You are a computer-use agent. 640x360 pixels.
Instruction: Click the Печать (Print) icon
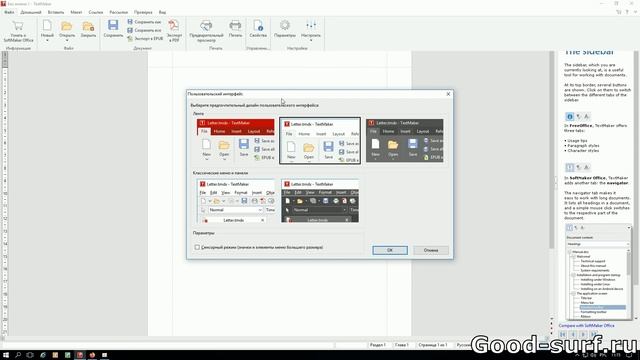click(235, 26)
